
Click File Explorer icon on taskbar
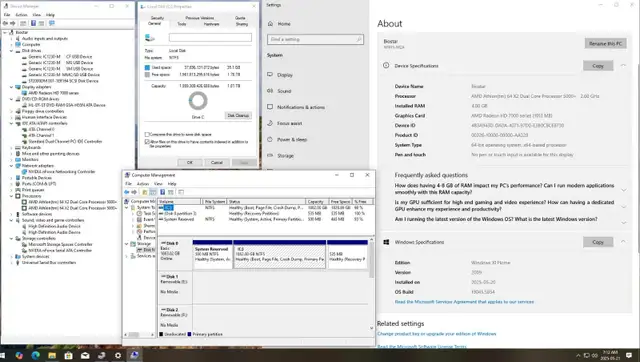tap(52, 355)
